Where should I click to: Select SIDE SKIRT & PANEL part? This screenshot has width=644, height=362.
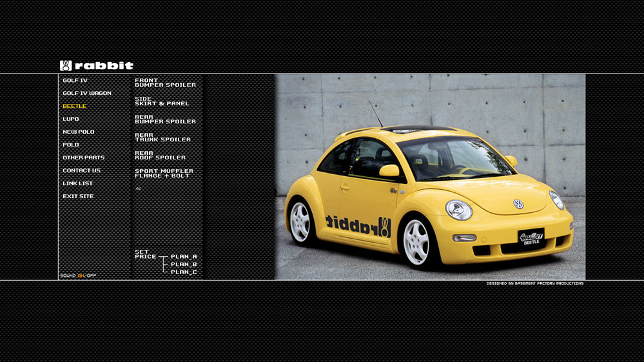162,101
